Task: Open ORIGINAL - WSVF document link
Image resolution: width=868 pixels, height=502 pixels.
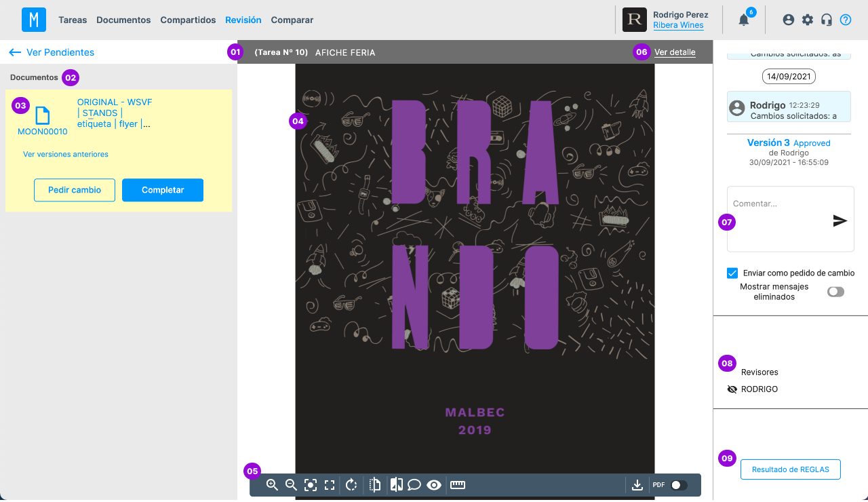Action: click(x=114, y=113)
